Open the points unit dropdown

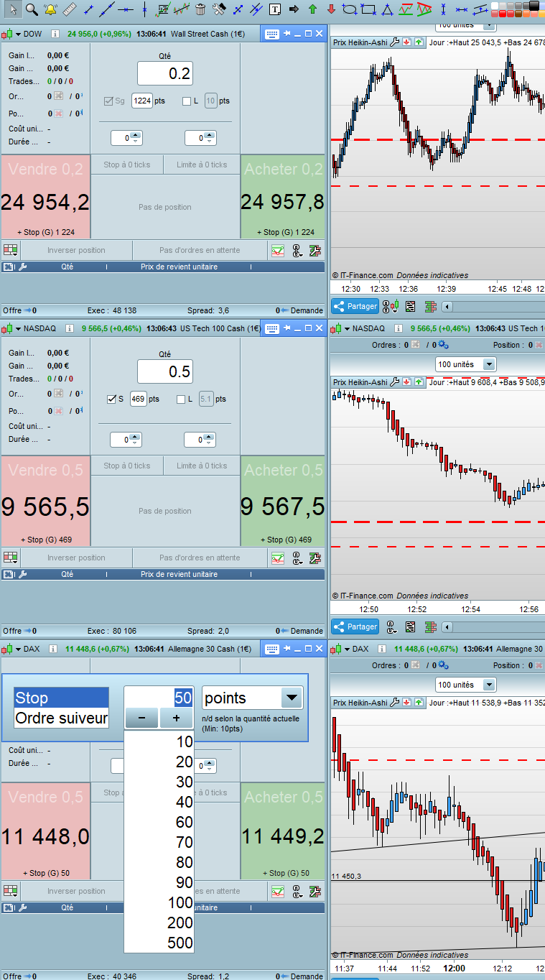[291, 698]
